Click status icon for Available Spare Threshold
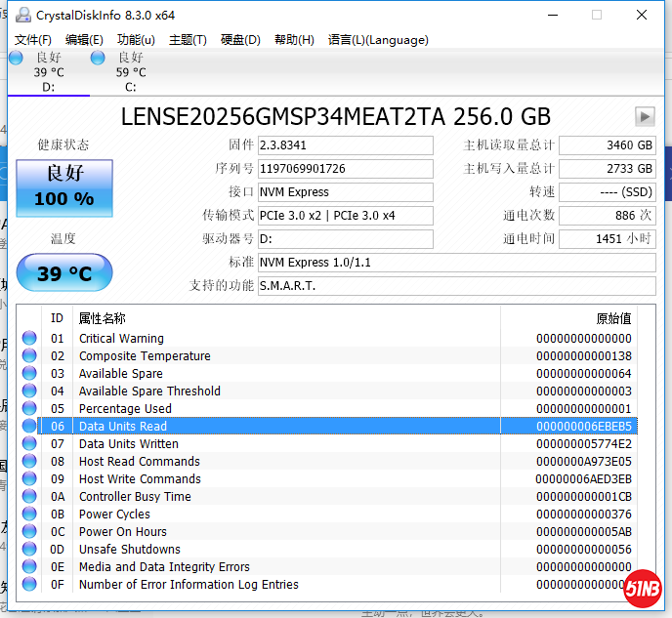The image size is (672, 618). [29, 391]
